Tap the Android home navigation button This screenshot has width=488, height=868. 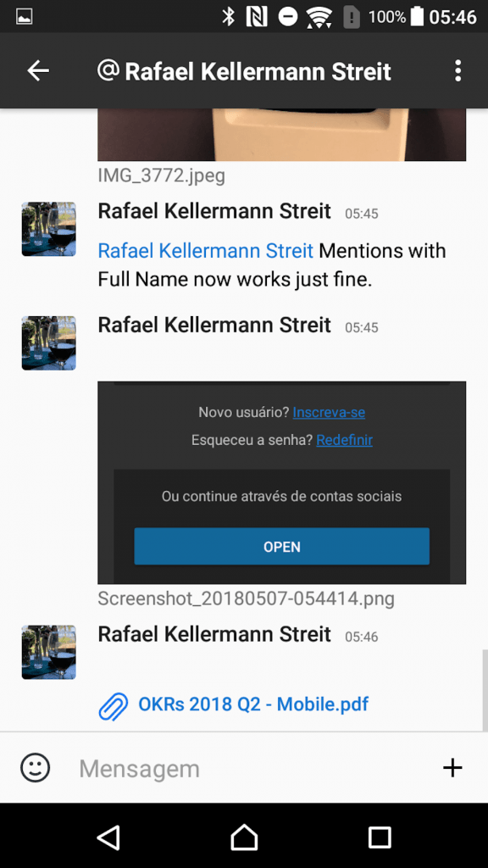[244, 837]
